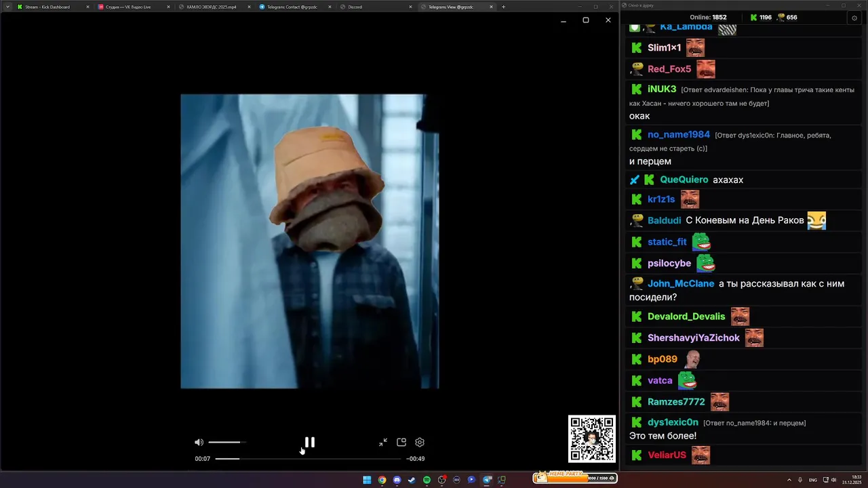Mute the video via speaker icon
This screenshot has height=488, width=868.
click(199, 442)
